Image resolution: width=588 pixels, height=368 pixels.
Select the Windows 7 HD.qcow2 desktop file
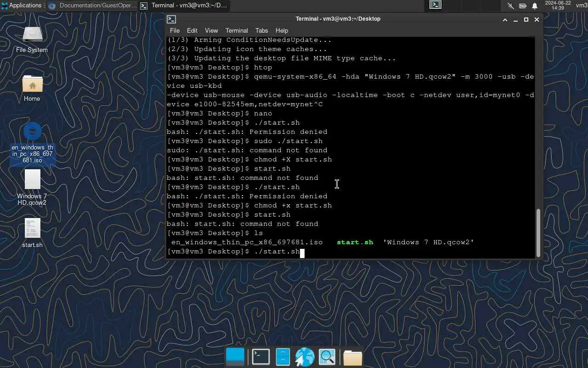click(x=32, y=187)
